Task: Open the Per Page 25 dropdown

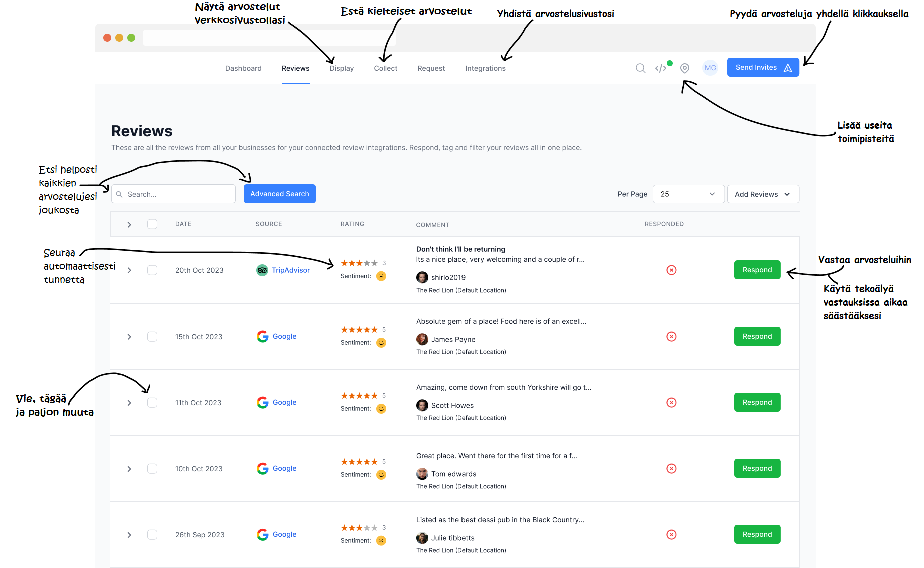Action: point(688,194)
